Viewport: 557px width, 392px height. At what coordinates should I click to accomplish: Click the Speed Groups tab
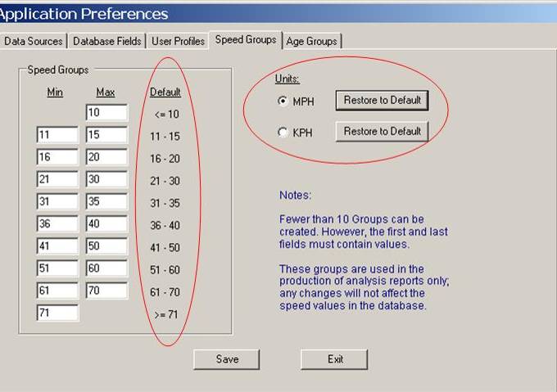pos(246,39)
